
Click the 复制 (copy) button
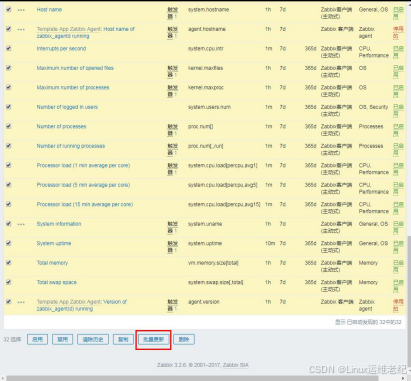[123, 340]
